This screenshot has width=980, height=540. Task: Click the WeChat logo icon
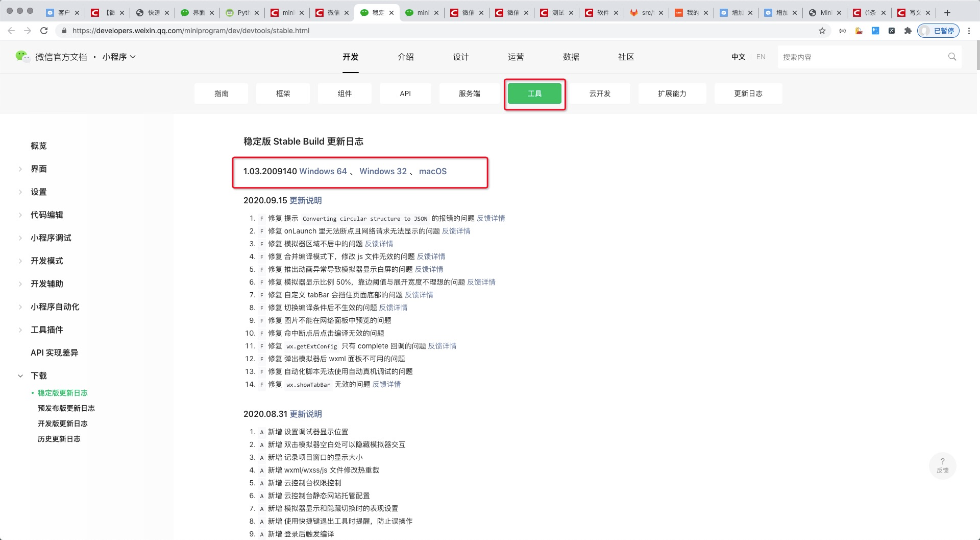point(22,56)
